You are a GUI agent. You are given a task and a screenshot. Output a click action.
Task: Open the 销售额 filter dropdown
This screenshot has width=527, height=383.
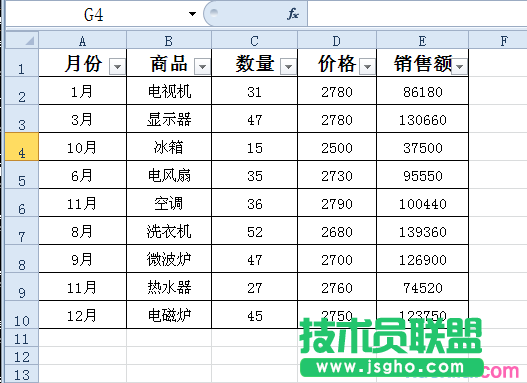pyautogui.click(x=459, y=67)
